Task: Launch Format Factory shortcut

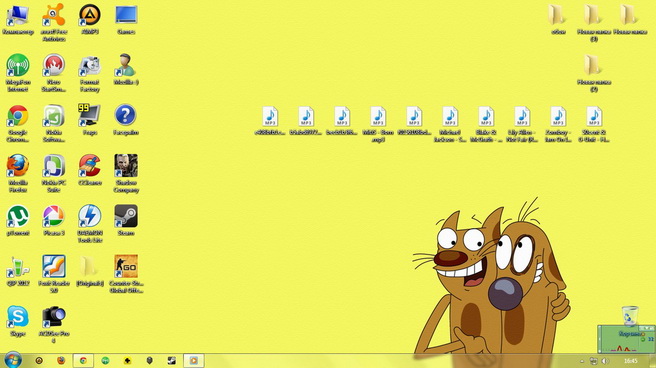Action: coord(90,73)
